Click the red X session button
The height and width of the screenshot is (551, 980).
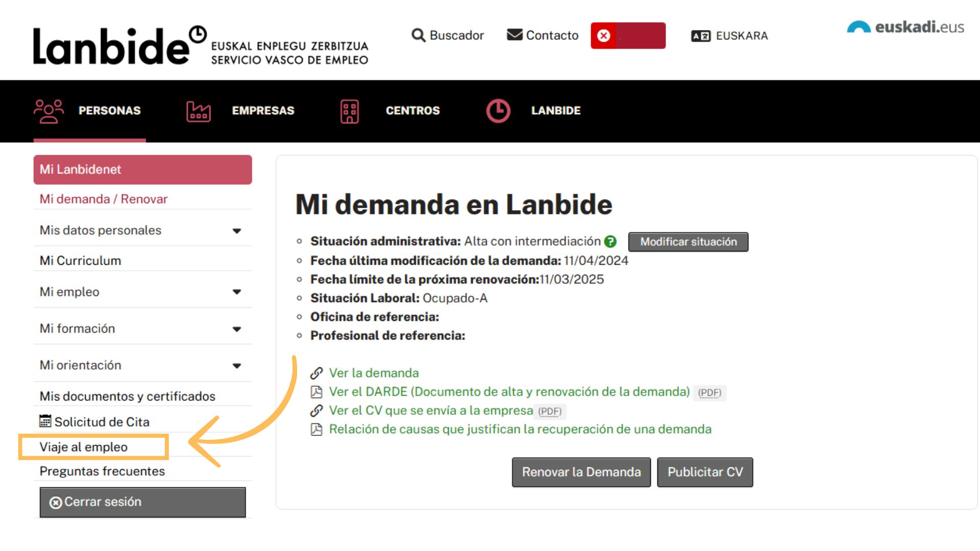tap(604, 36)
